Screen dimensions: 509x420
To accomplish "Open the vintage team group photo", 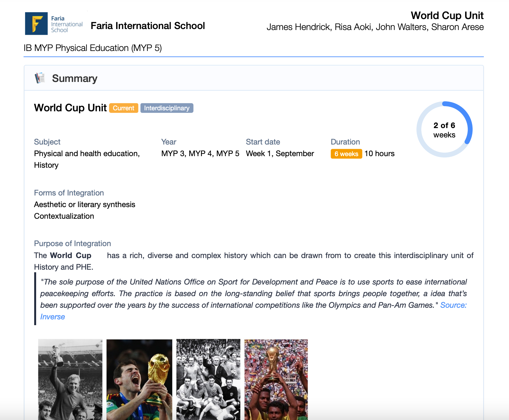I will (208, 379).
